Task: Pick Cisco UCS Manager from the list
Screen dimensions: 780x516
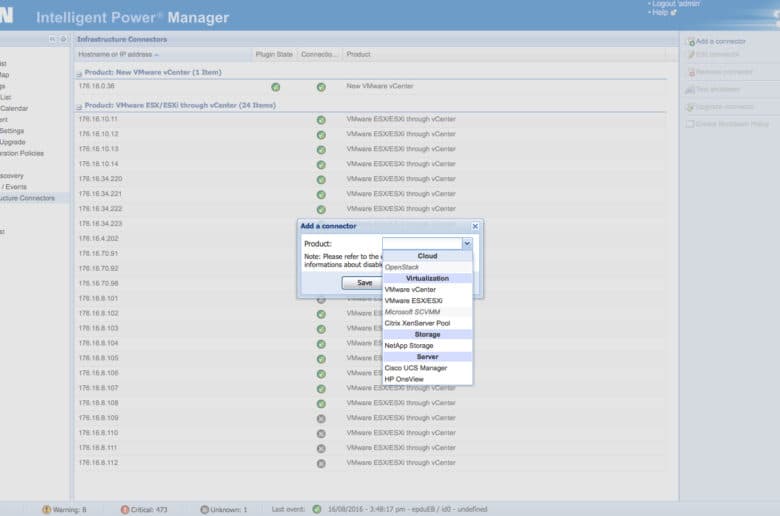Action: [427, 368]
